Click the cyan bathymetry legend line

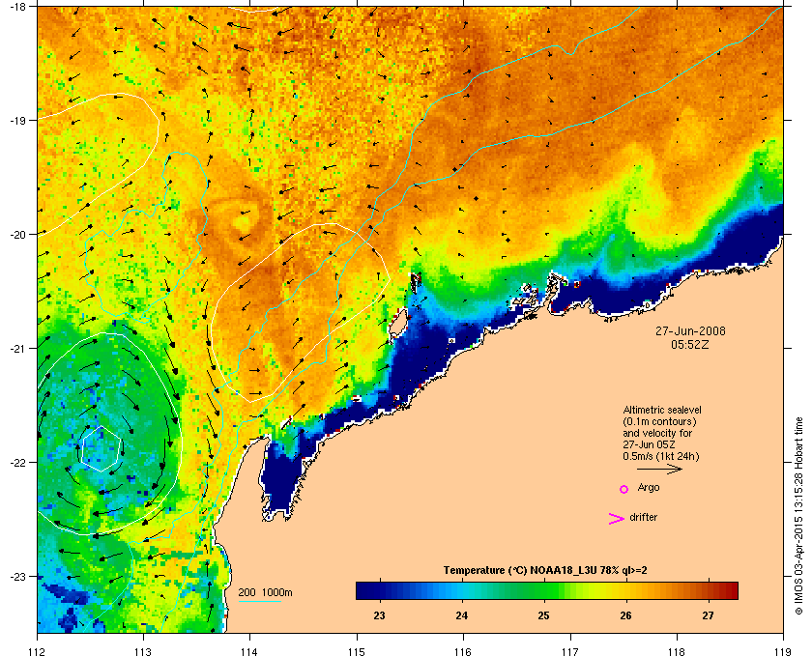[x=259, y=601]
